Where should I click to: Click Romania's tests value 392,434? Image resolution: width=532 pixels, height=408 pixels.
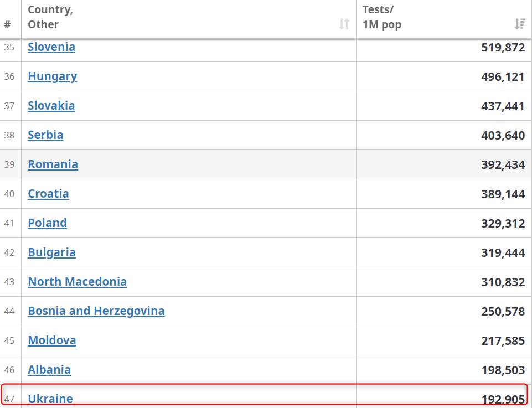coord(503,165)
